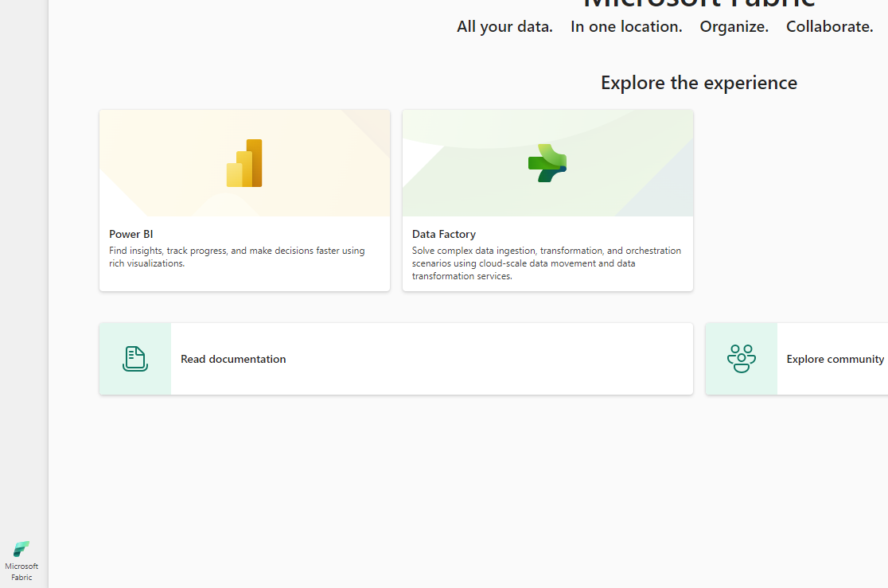Select the Data Factory description text
Viewport: 888px width, 588px height.
(x=547, y=263)
